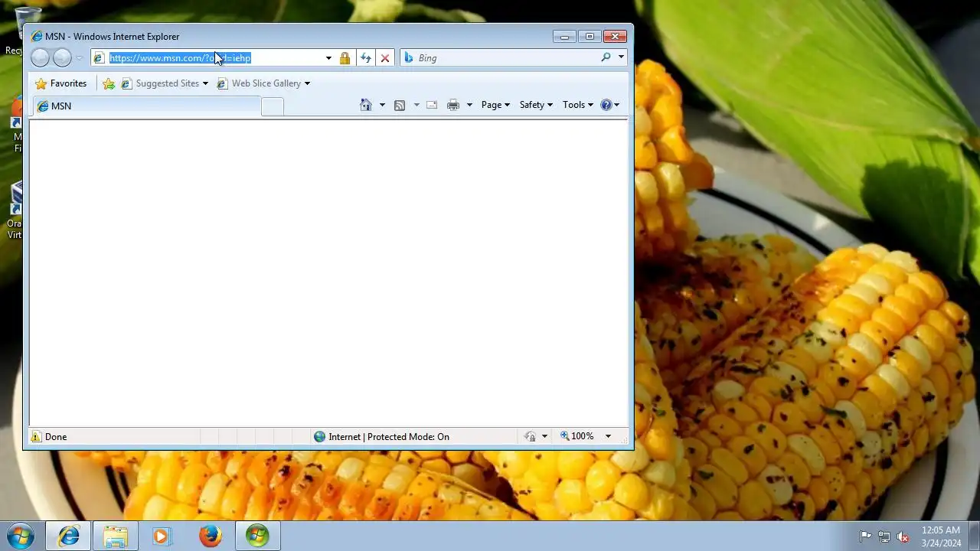Click the Windows Start button
980x551 pixels.
21,536
